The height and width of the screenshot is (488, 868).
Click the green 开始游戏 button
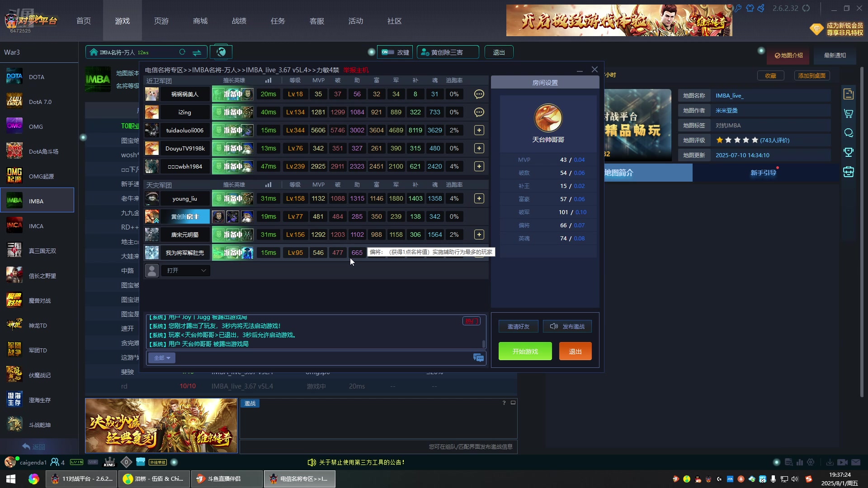tap(525, 351)
